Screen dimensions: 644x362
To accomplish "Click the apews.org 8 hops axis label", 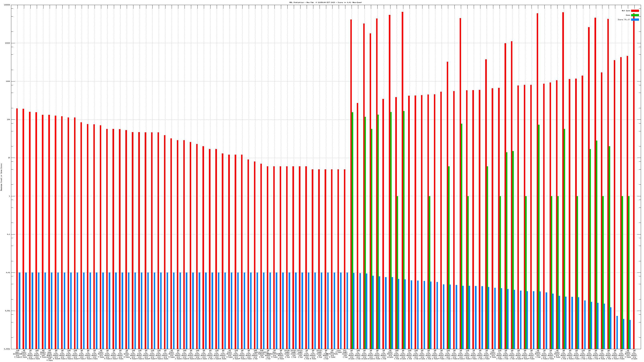I will pyautogui.click(x=127, y=354).
